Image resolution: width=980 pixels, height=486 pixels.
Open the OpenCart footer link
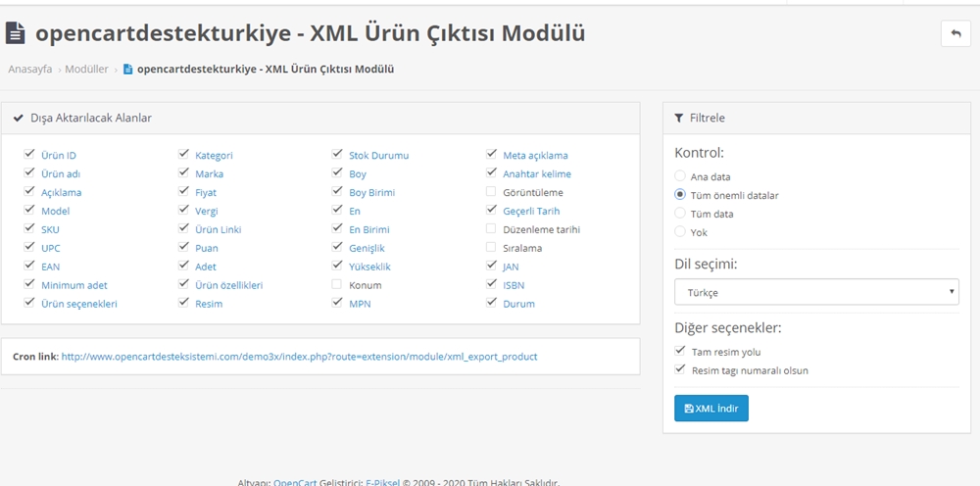tap(295, 482)
